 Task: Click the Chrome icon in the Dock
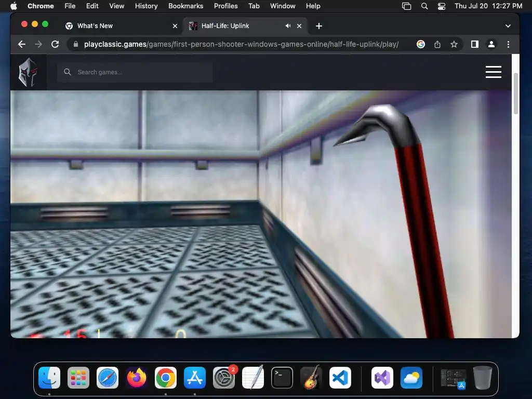(166, 378)
